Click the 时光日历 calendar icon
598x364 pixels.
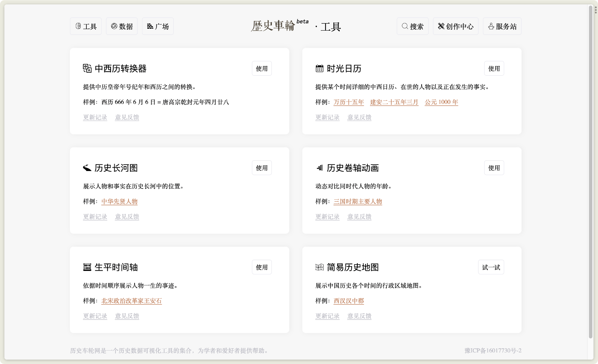pos(319,68)
